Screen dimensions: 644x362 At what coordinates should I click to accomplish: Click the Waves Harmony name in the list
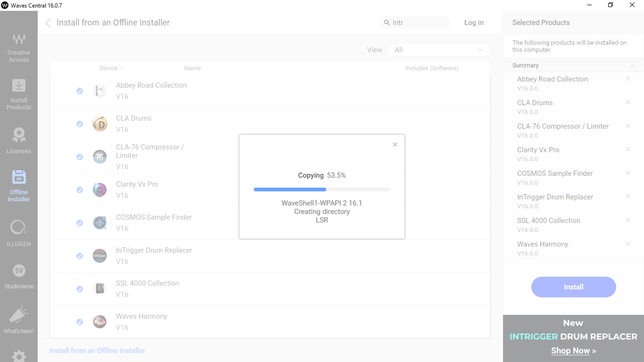(141, 316)
